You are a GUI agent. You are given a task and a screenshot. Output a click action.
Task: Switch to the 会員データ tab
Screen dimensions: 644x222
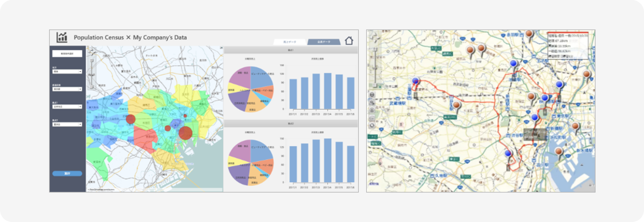(324, 42)
